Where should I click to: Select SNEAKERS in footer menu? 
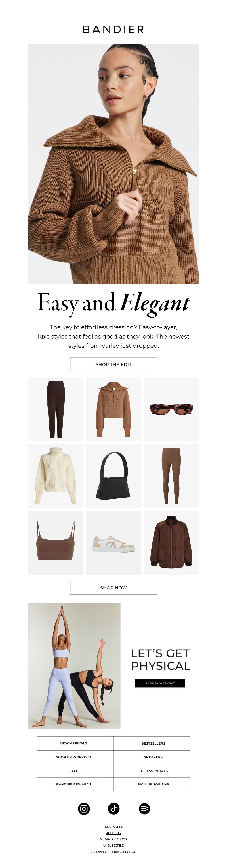coord(153,757)
